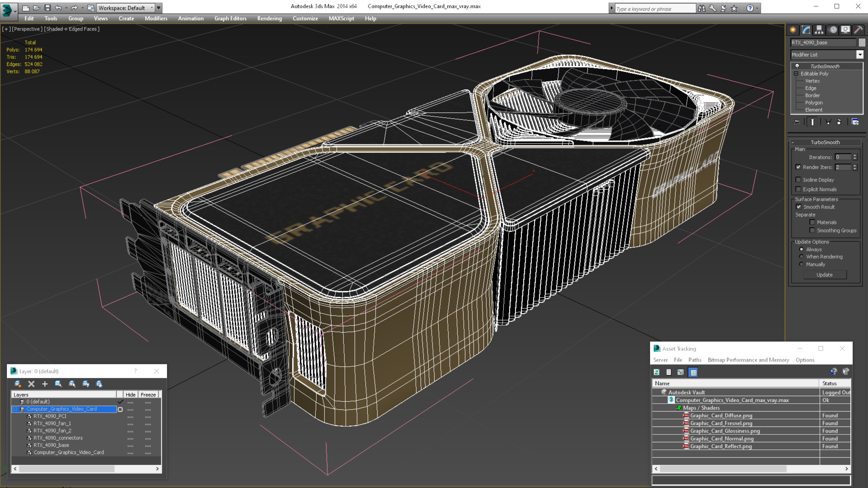Screen dimensions: 868x488
Task: Select Always update option radio
Action: [x=801, y=249]
